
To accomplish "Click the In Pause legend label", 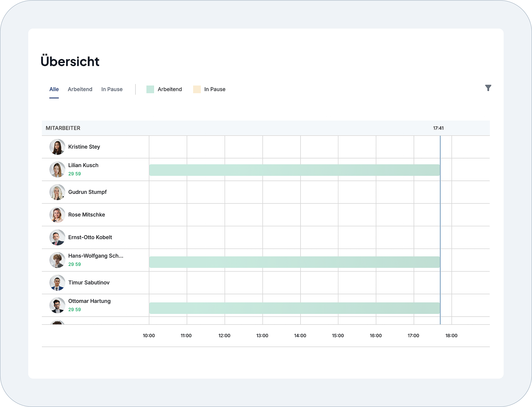I will [215, 89].
